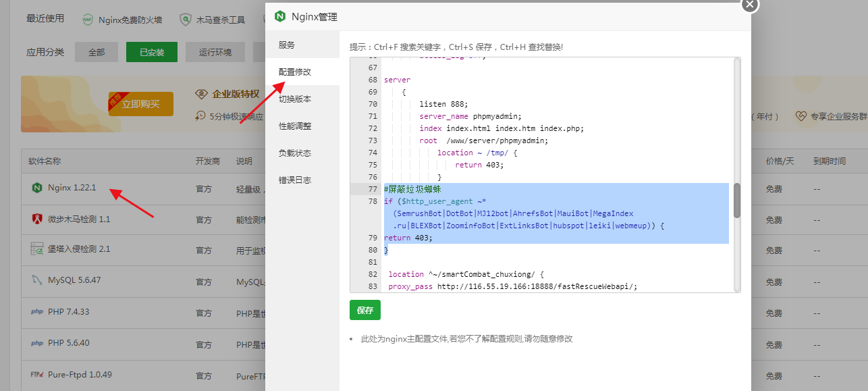This screenshot has height=391, width=868.
Task: Click the PHP 7.4.33 row icon
Action: click(36, 311)
